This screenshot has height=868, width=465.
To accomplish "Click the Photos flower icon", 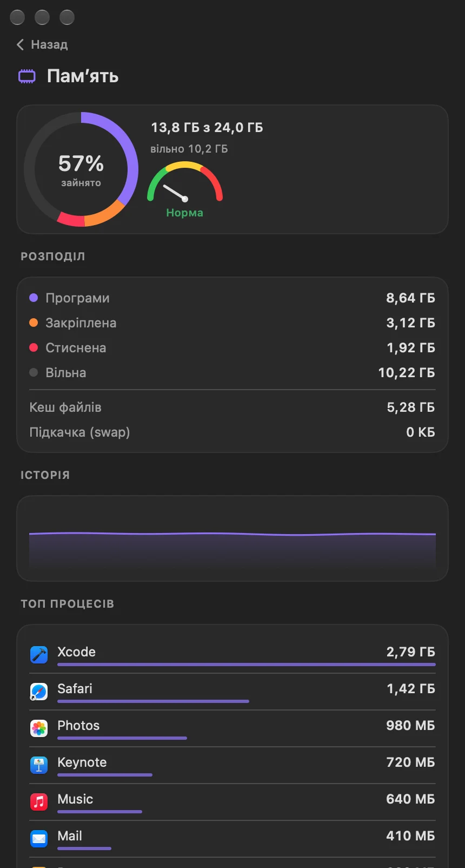I will (39, 728).
